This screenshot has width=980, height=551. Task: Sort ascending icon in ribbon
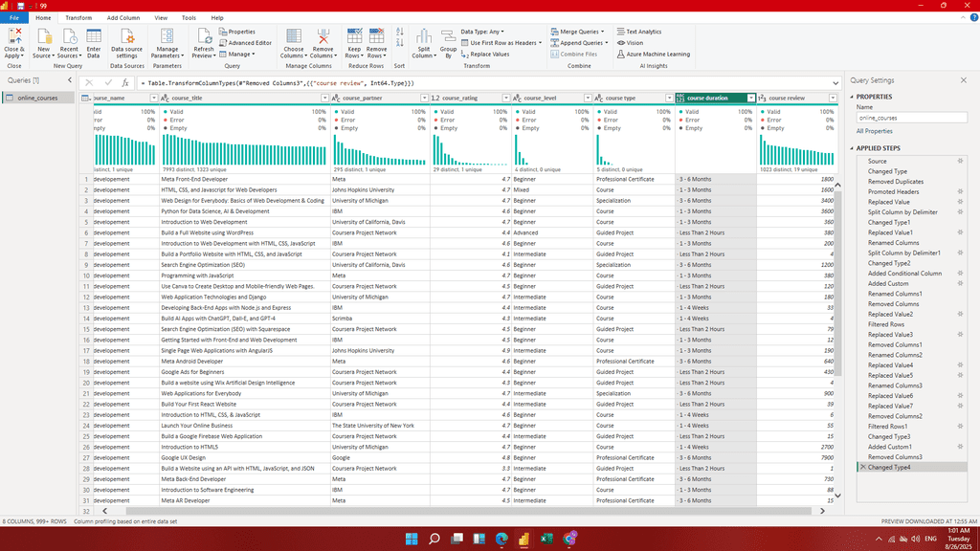pos(400,32)
